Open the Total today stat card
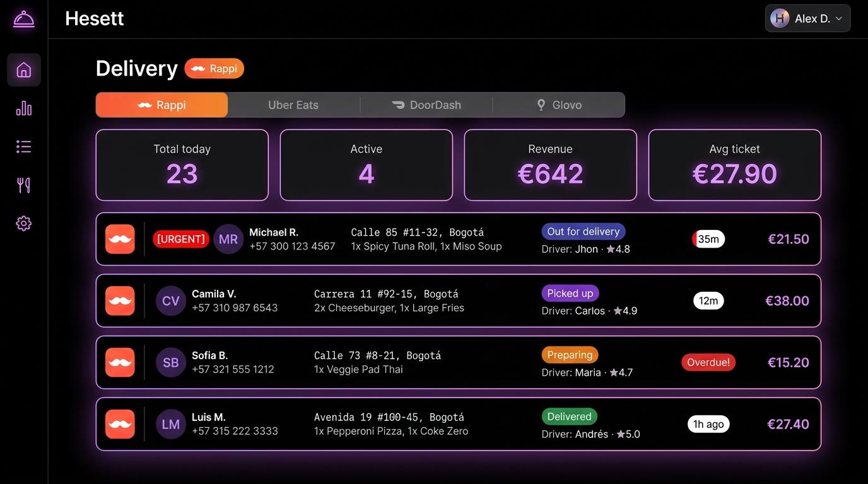Viewport: 868px width, 484px height. tap(182, 165)
